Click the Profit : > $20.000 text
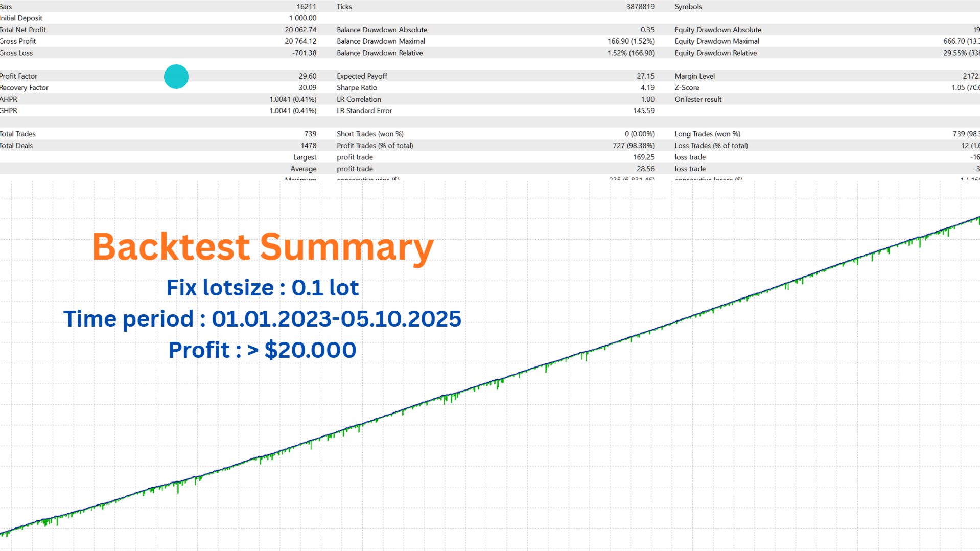 point(262,350)
